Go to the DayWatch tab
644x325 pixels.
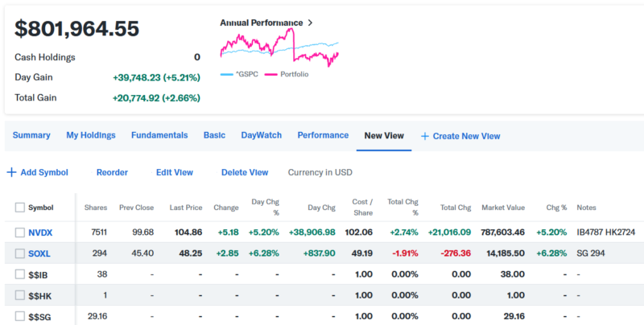click(x=261, y=135)
